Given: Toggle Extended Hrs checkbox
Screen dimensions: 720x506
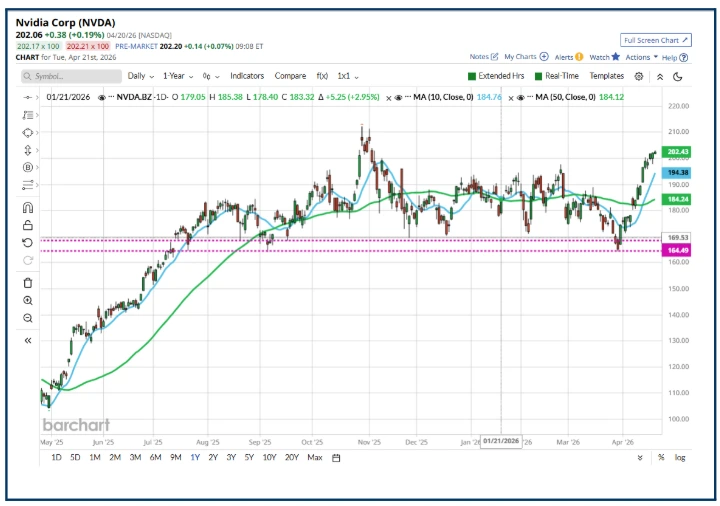Looking at the screenshot, I should point(472,76).
